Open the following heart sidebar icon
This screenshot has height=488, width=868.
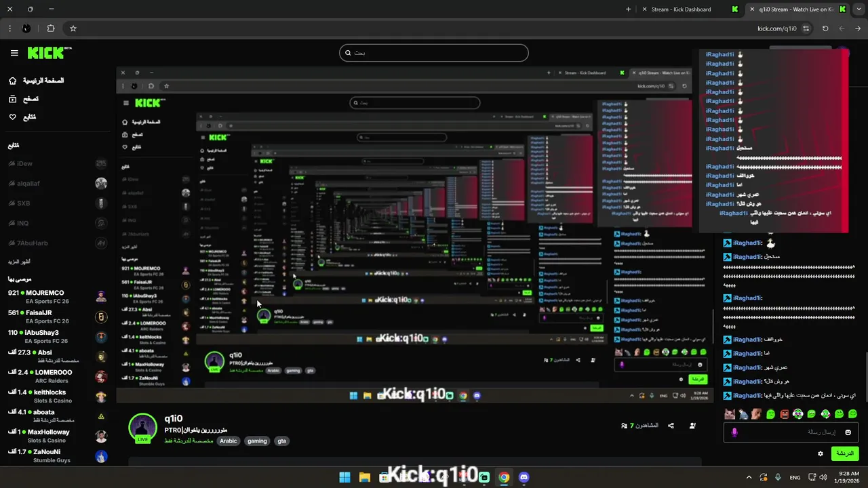tap(12, 117)
